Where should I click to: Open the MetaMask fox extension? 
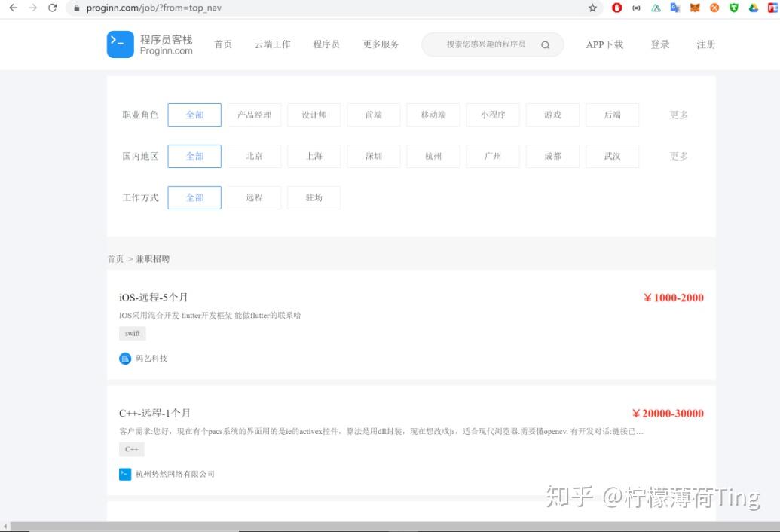click(x=695, y=8)
